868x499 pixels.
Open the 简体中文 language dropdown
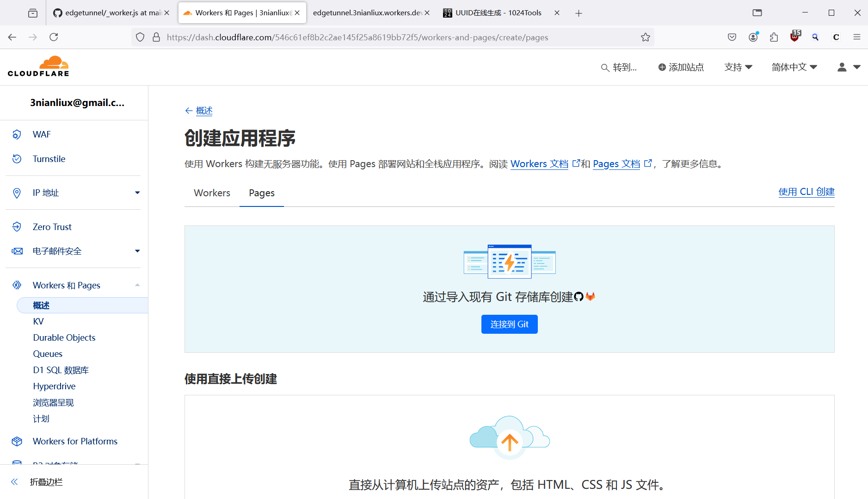pos(794,67)
